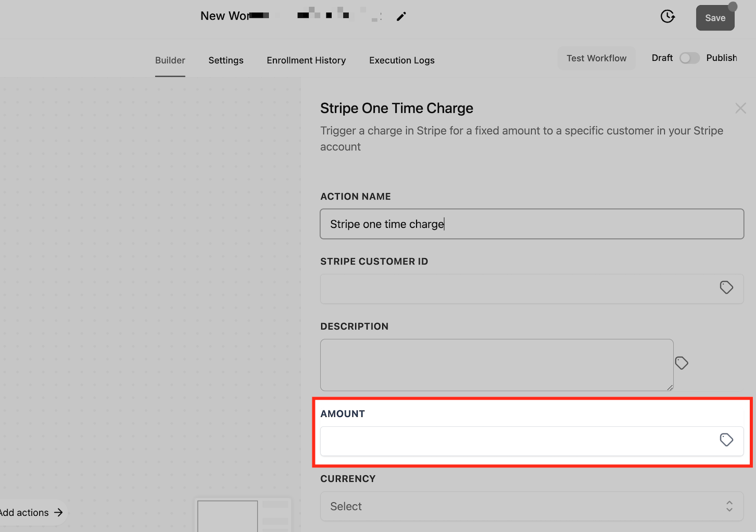Open tag picker in Amount field
The image size is (756, 532).
coord(726,440)
